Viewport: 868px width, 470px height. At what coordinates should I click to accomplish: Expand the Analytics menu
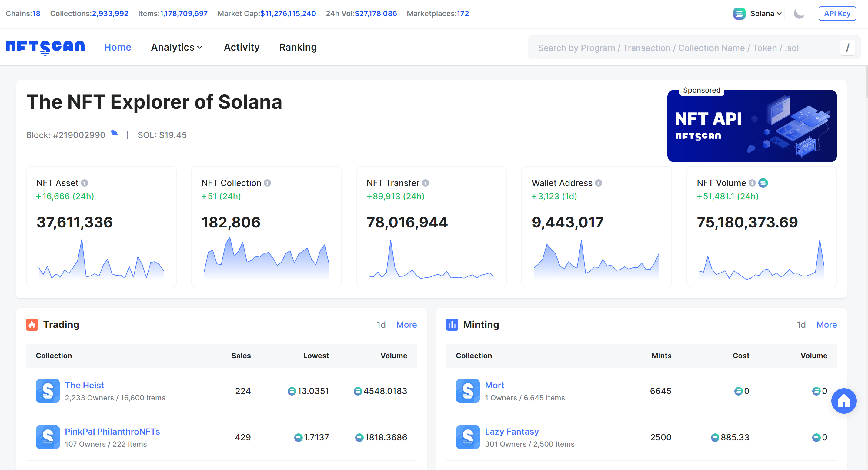click(x=176, y=47)
